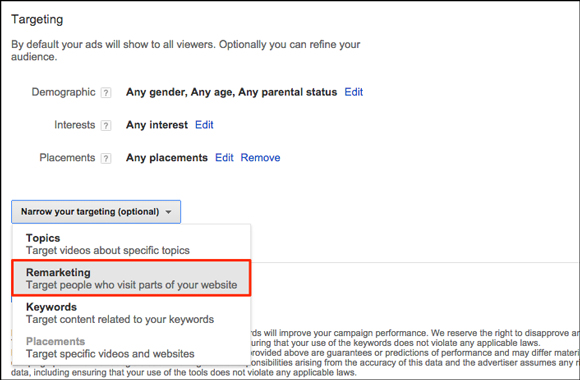Click the Targeting section heading

[37, 20]
